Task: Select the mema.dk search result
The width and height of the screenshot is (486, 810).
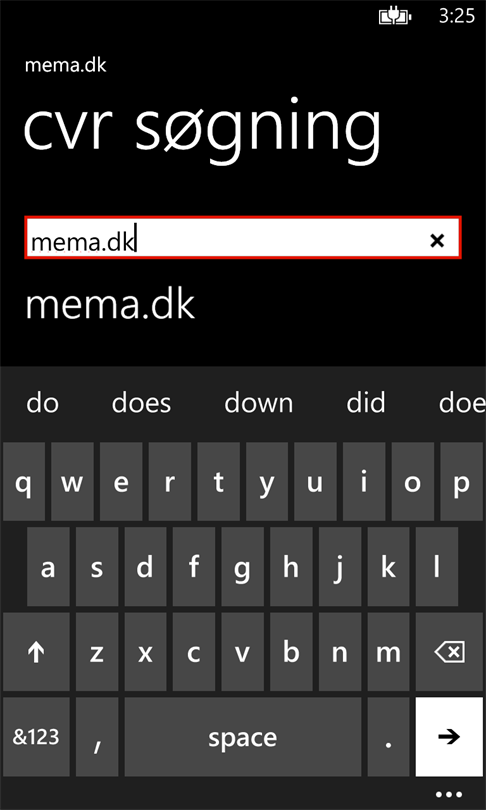Action: point(111,305)
